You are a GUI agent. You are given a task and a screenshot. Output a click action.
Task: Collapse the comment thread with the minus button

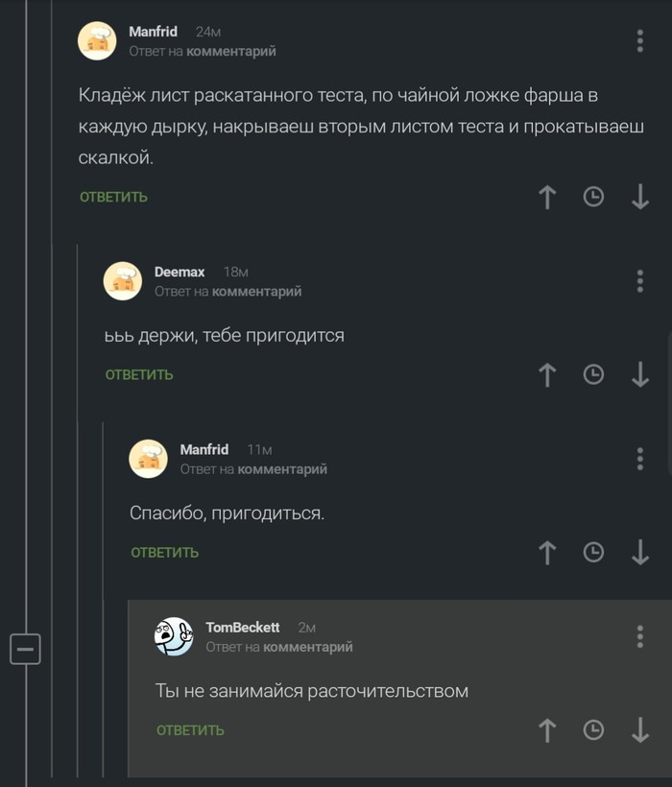click(26, 649)
